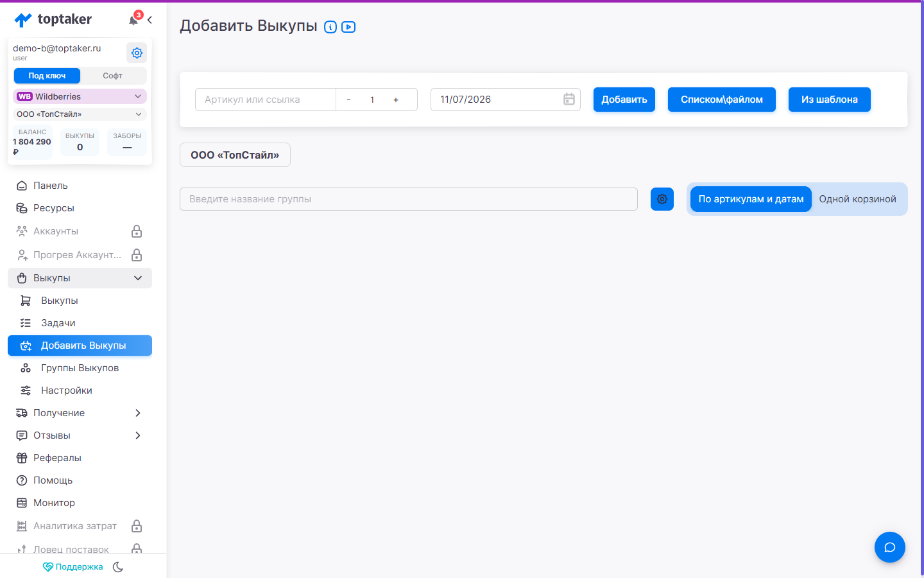Open the Поддержка link
Viewport: 924px width, 578px height.
pos(73,567)
